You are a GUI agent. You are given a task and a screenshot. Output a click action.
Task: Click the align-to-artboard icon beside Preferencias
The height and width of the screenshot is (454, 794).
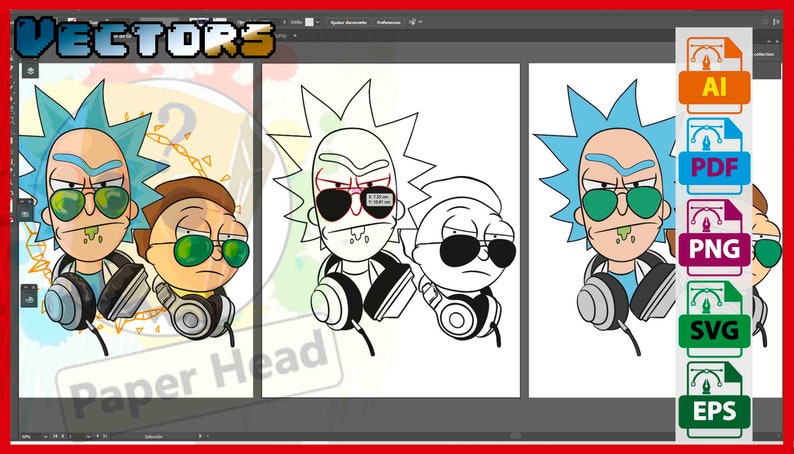[x=412, y=22]
